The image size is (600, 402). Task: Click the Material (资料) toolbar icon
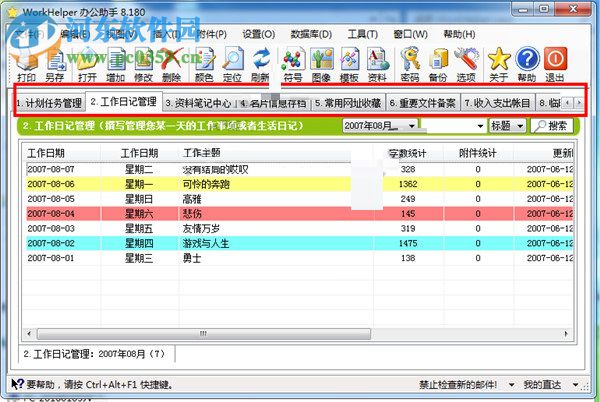(377, 65)
